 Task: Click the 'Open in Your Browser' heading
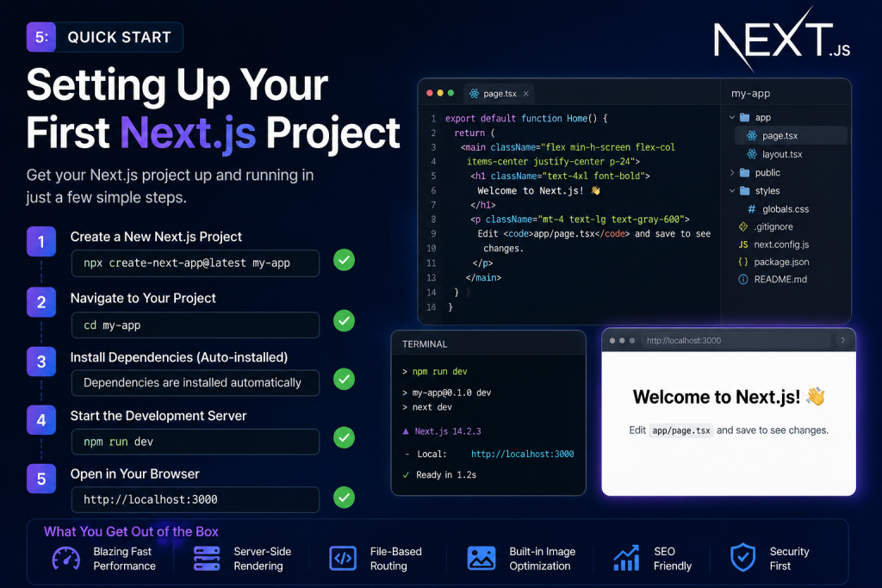coord(134,473)
